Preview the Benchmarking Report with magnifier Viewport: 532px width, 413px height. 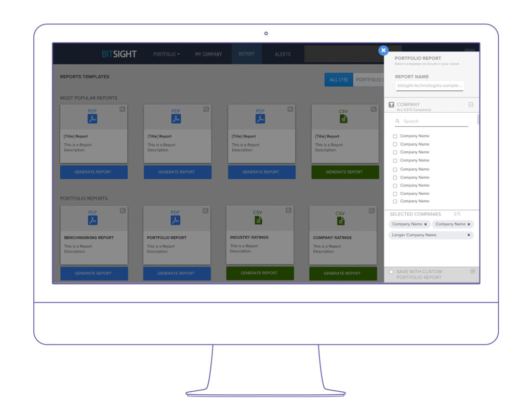[123, 211]
